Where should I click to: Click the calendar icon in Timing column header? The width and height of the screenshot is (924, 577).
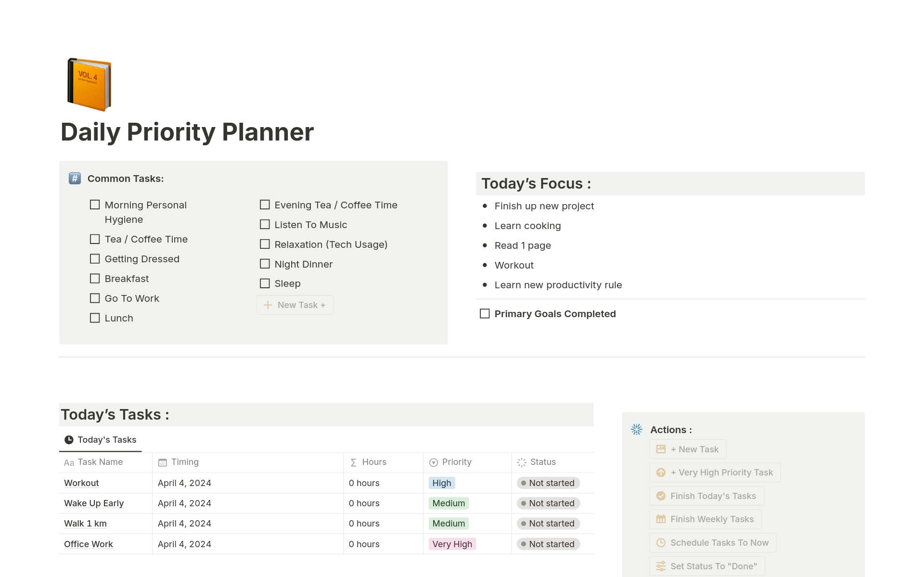[162, 462]
